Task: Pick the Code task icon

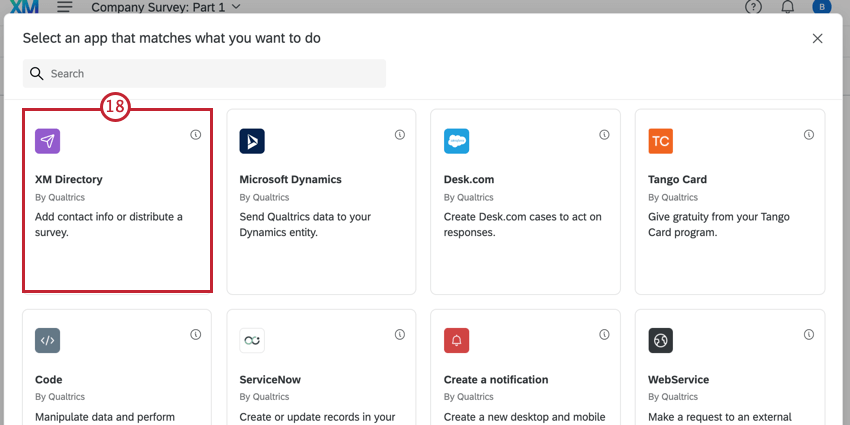Action: [x=48, y=340]
